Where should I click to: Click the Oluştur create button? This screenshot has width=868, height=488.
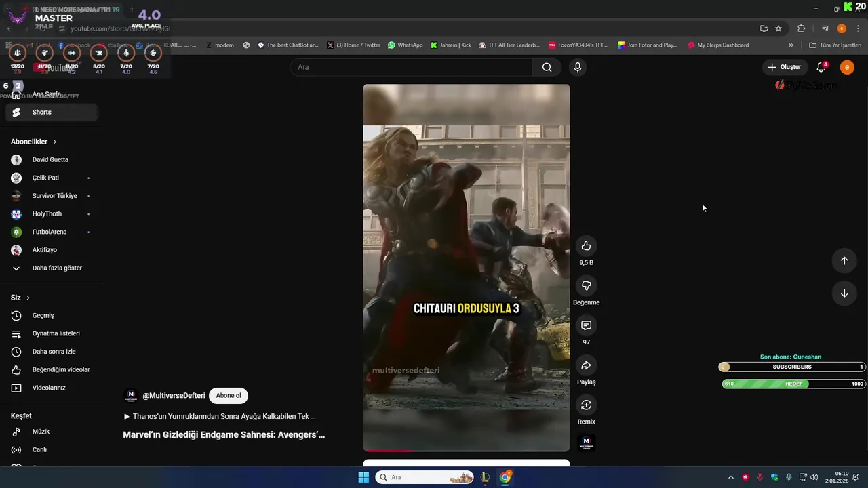tap(785, 67)
